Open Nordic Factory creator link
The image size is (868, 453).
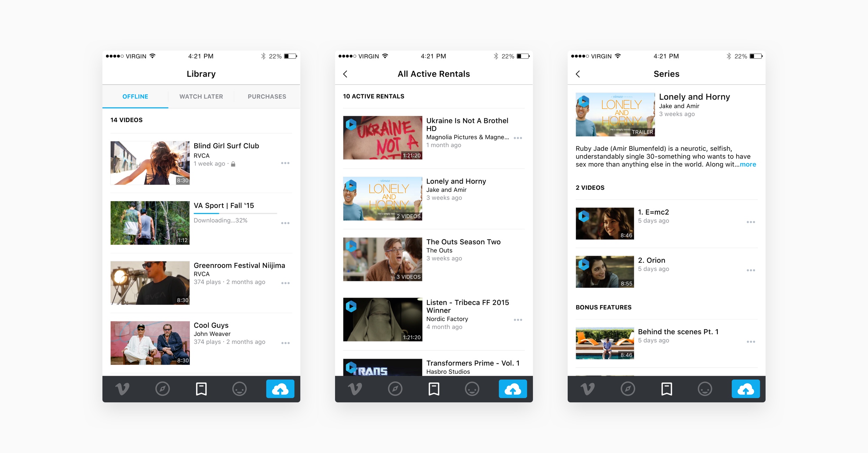(447, 319)
